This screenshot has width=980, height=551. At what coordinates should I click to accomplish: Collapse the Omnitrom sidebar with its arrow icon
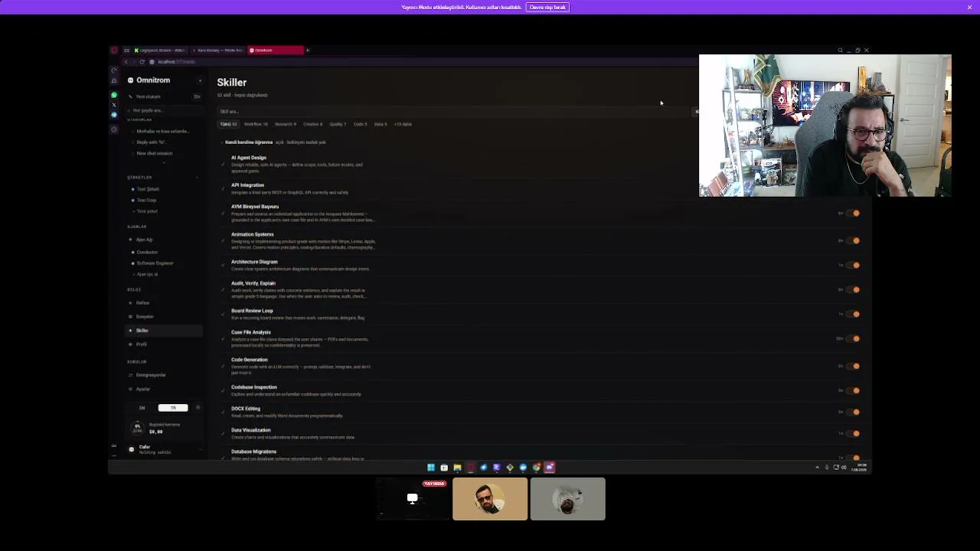[200, 80]
